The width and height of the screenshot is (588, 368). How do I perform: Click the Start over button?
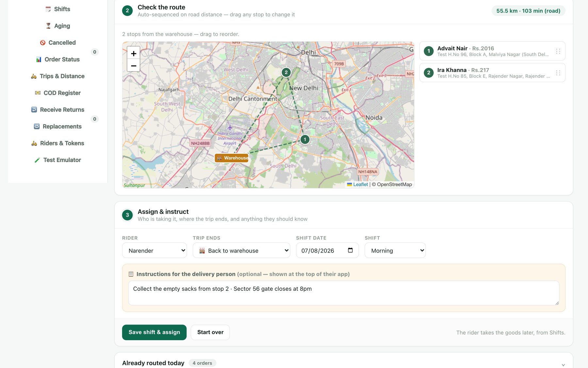pyautogui.click(x=210, y=332)
